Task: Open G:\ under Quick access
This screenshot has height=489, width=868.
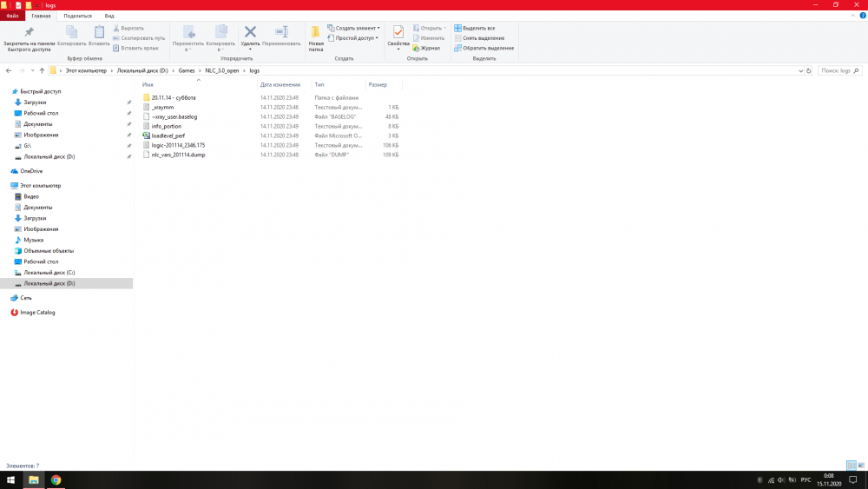Action: pyautogui.click(x=27, y=146)
